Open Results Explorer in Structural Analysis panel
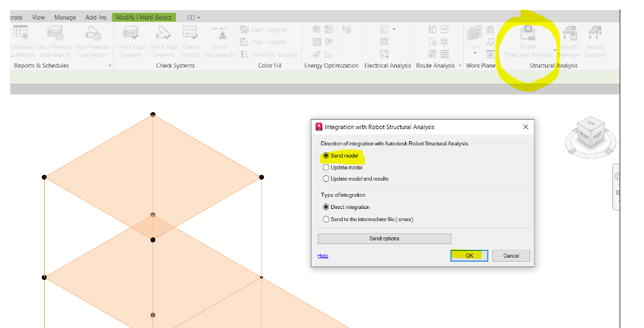 click(595, 41)
